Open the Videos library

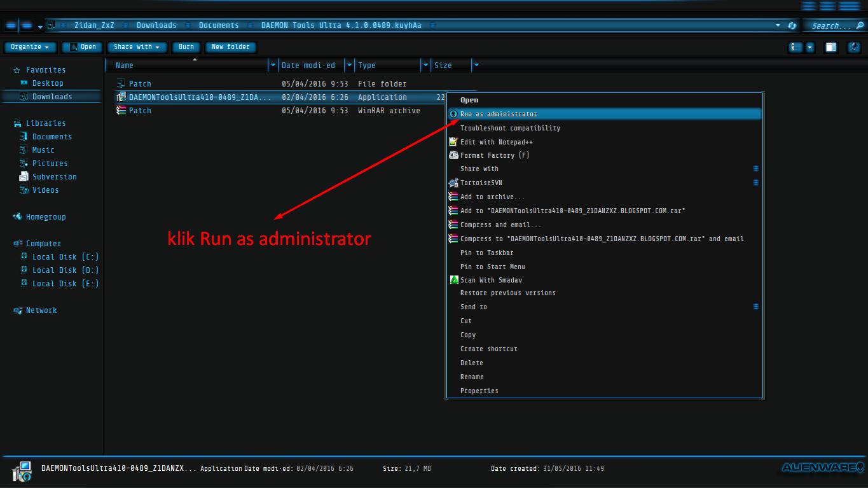pos(45,190)
